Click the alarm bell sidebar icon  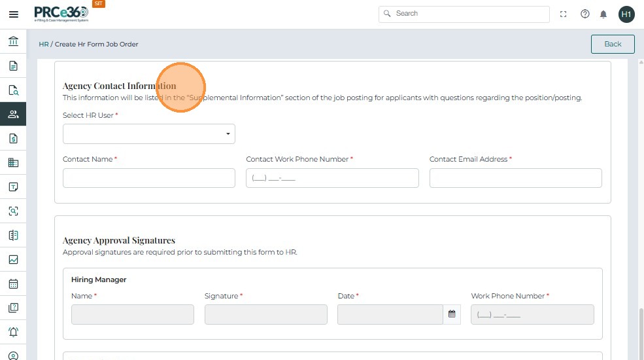tap(13, 332)
